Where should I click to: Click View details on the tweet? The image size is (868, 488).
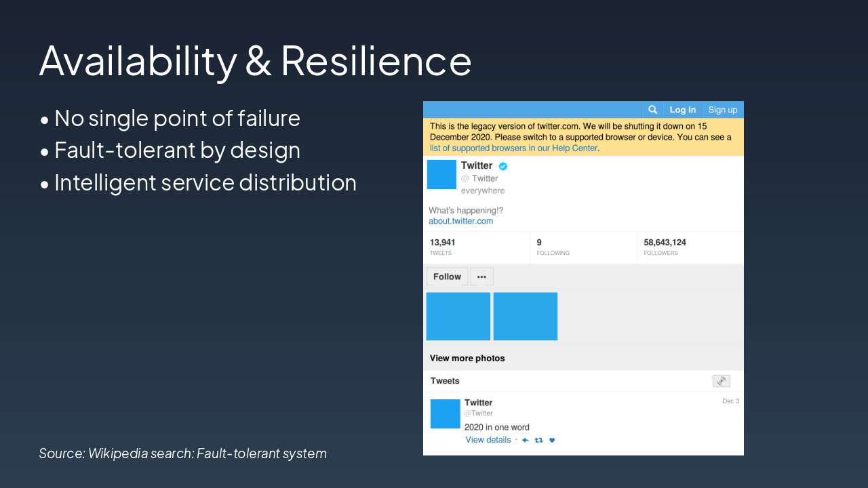[488, 440]
